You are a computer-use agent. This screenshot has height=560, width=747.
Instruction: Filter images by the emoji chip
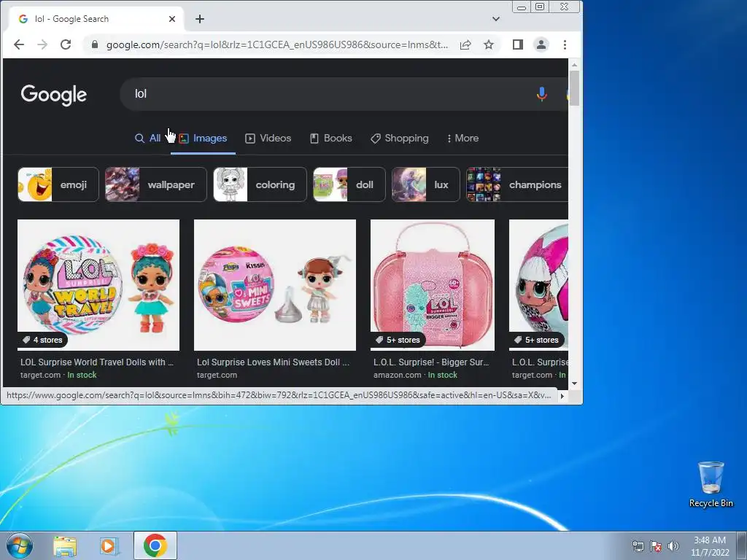point(58,184)
